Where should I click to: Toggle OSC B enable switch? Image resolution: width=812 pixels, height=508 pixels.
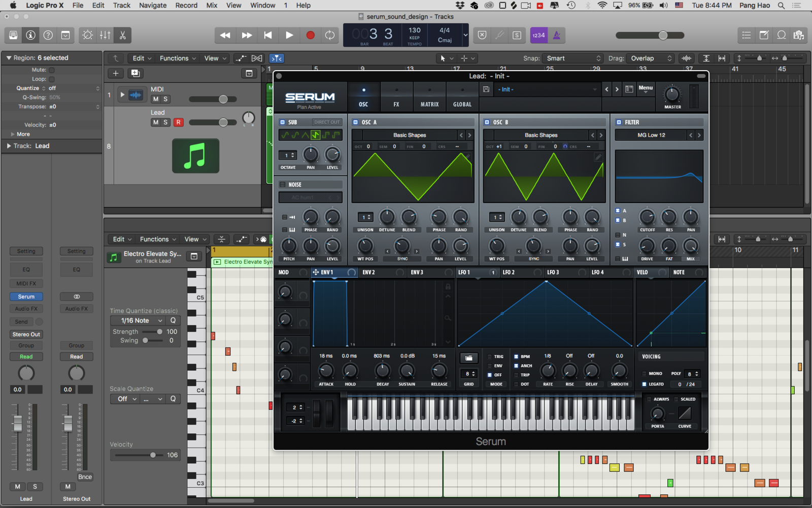click(487, 122)
